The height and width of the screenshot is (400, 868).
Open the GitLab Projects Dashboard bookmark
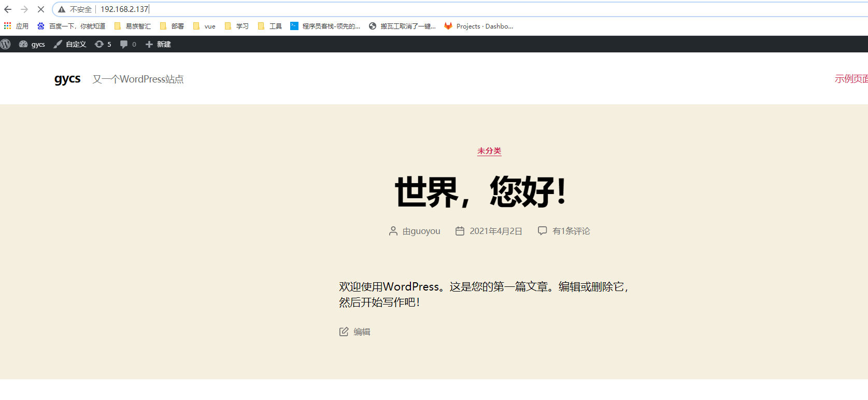[x=479, y=26]
